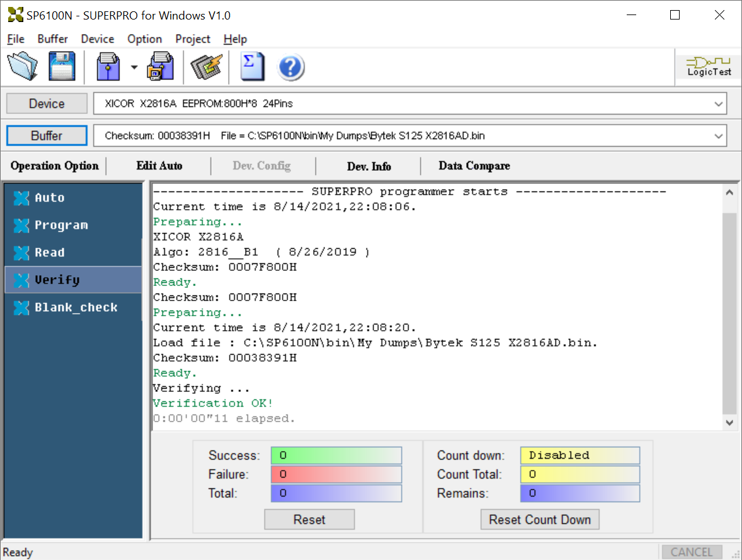Click the log scrollbar up arrow
The height and width of the screenshot is (560, 742).
(729, 192)
